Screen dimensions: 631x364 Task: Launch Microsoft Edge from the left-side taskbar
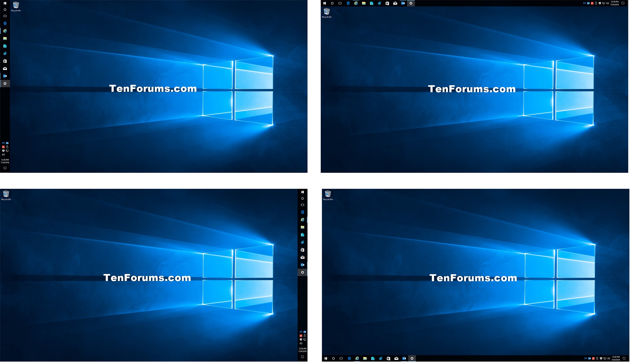point(5,23)
